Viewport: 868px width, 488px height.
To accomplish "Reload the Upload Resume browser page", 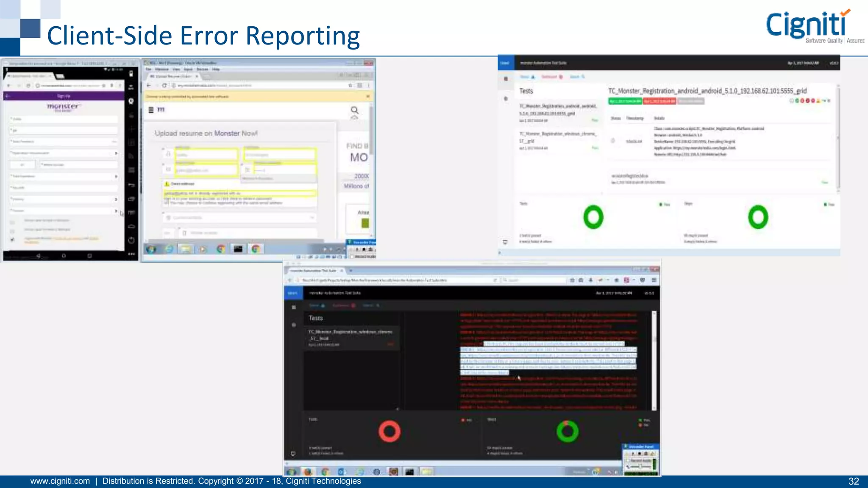I will tap(164, 86).
